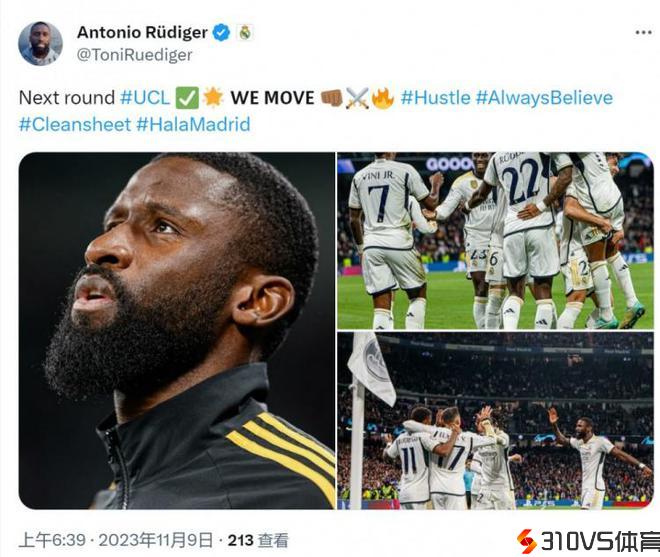Click the fire emoji
Screen dimensions: 660x557
pos(383,98)
